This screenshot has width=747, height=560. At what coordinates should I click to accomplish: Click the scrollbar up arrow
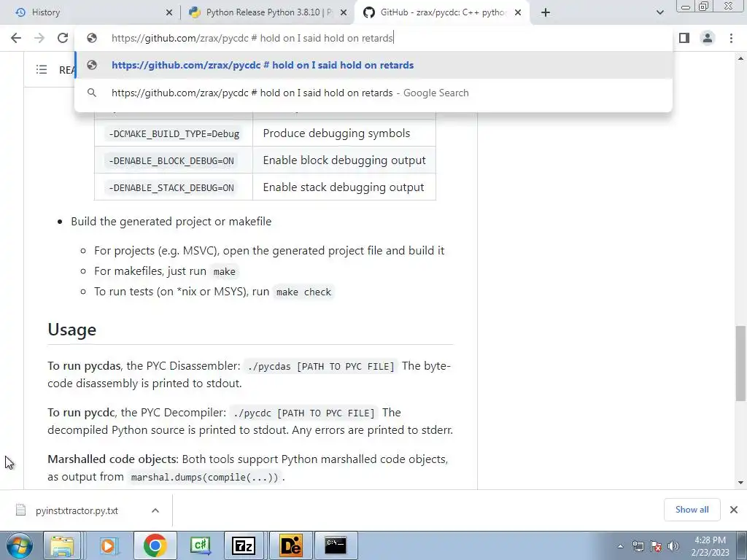(x=740, y=58)
